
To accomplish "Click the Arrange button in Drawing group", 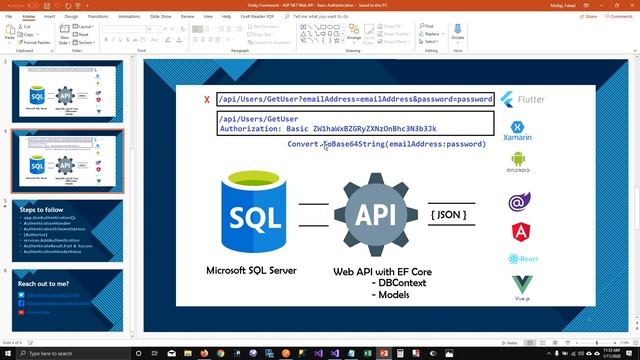I will pyautogui.click(x=354, y=32).
